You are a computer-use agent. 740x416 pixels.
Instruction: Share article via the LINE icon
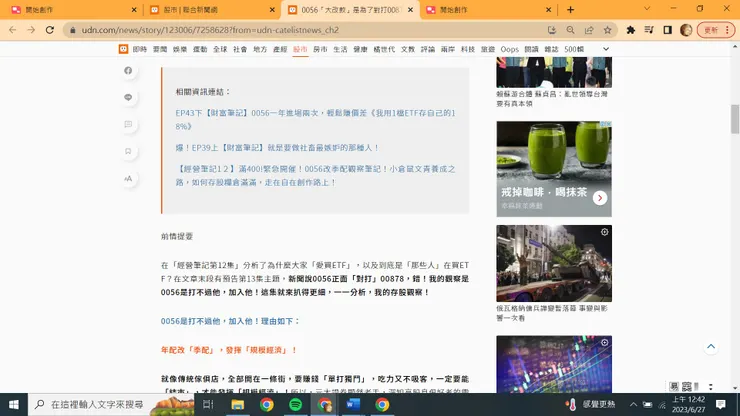pos(128,97)
